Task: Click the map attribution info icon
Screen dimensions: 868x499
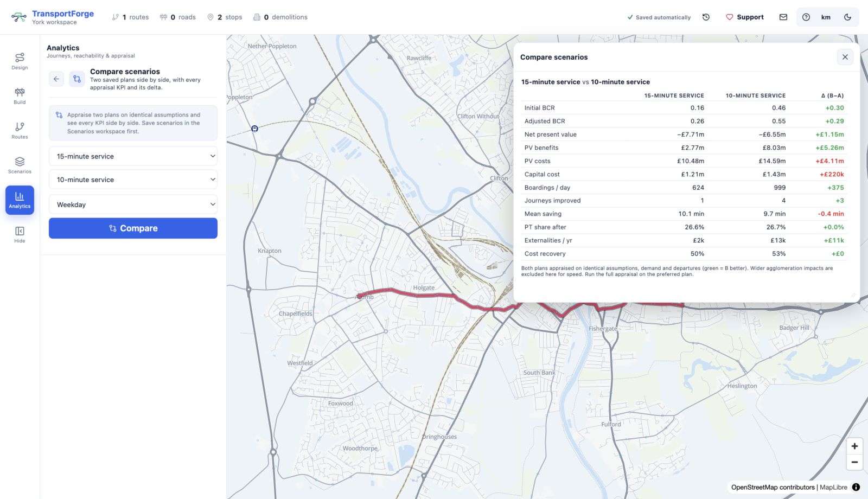Action: point(856,487)
